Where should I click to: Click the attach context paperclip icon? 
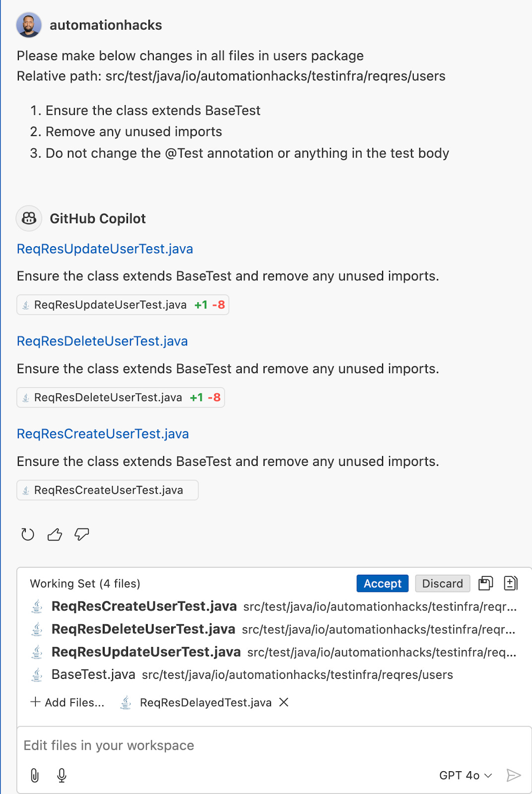(x=34, y=775)
